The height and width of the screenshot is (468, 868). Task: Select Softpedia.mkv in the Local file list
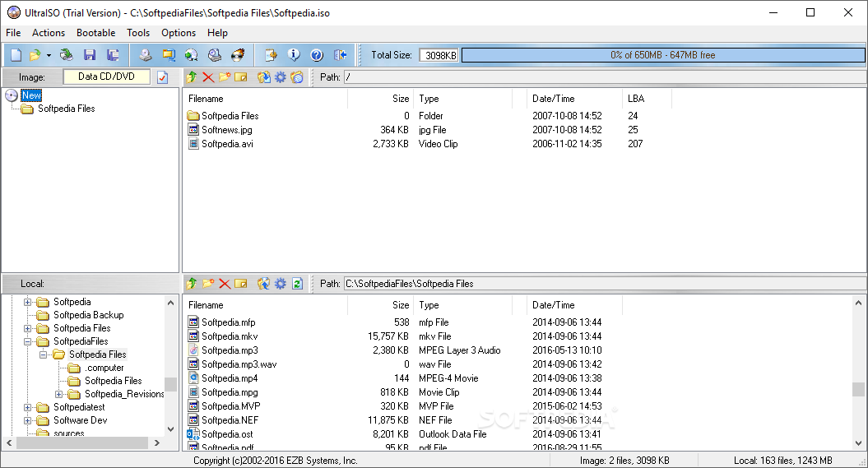tap(230, 336)
